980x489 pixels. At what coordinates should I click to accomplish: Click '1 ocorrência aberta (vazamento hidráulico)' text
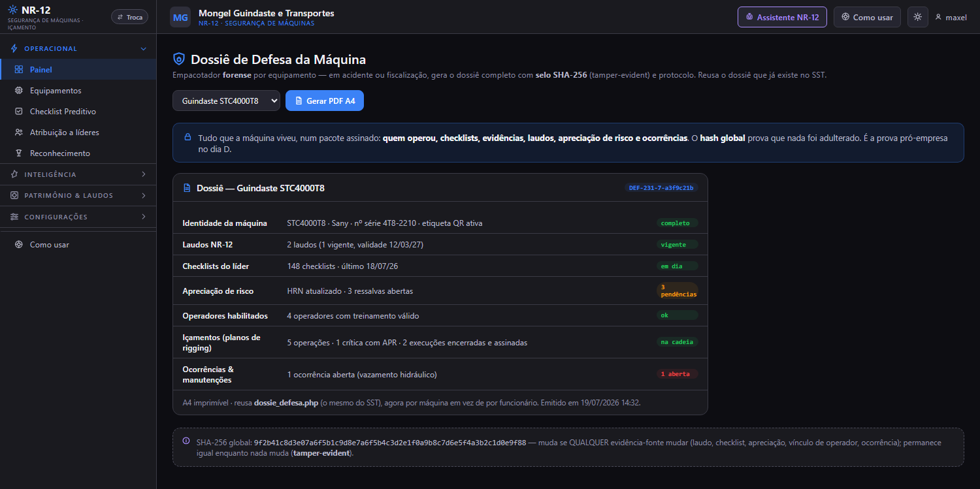click(x=362, y=375)
